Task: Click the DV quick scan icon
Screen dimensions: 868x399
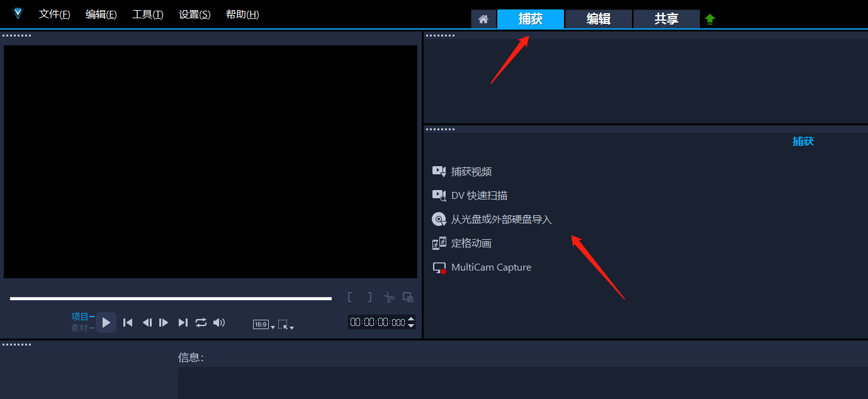Action: pyautogui.click(x=439, y=195)
